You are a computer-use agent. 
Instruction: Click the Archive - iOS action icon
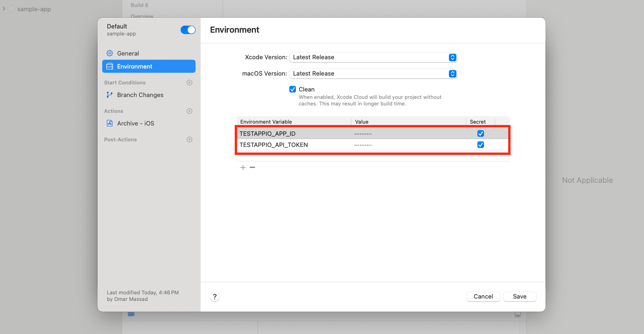click(110, 123)
